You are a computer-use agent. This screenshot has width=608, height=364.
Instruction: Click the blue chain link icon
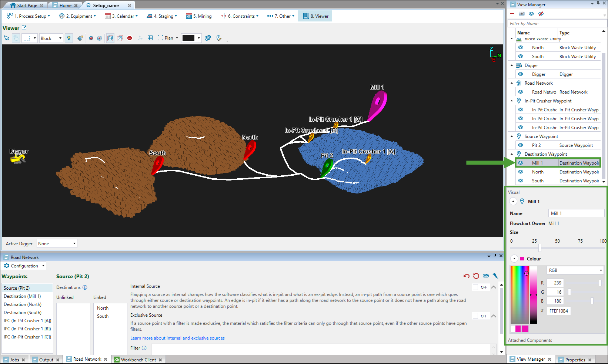486,276
